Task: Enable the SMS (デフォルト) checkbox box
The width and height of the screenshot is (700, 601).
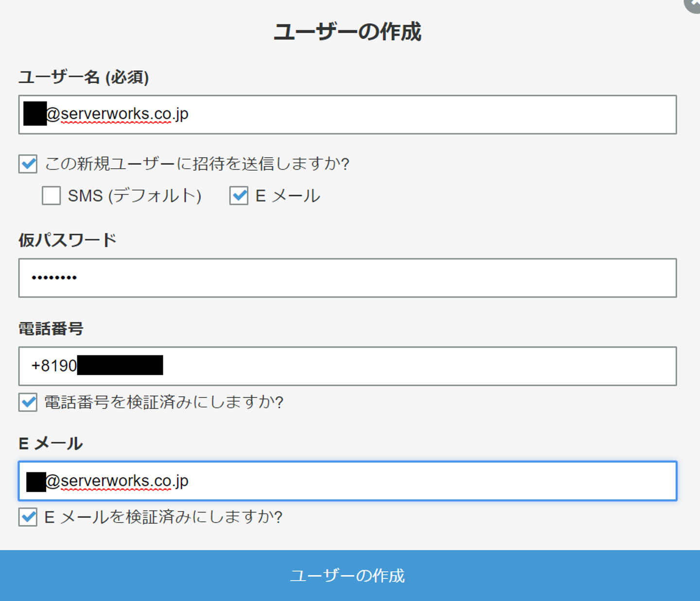Action: click(51, 196)
